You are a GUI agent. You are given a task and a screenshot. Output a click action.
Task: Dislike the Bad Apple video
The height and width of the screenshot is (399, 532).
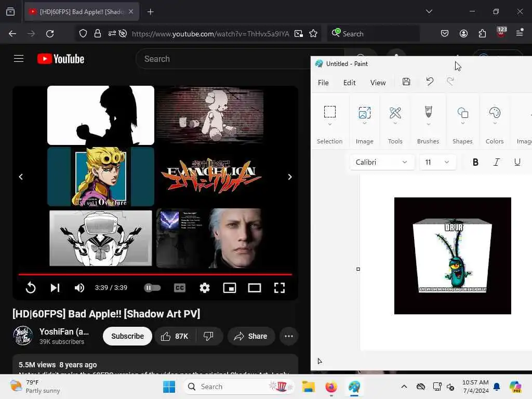(209, 336)
